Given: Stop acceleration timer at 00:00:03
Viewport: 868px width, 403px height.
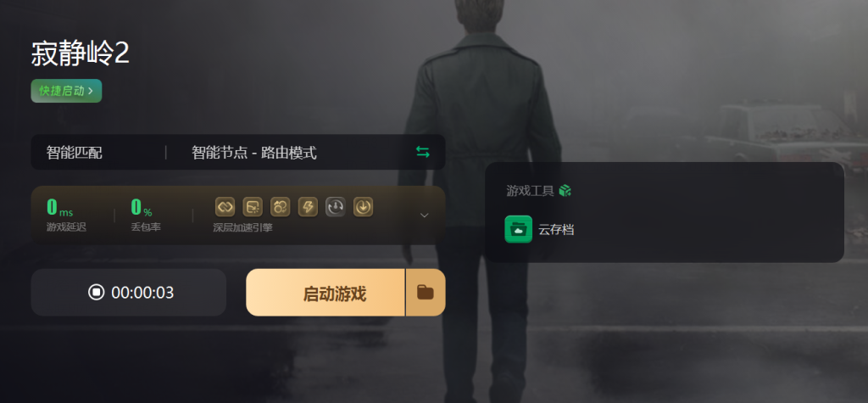Looking at the screenshot, I should coord(129,293).
